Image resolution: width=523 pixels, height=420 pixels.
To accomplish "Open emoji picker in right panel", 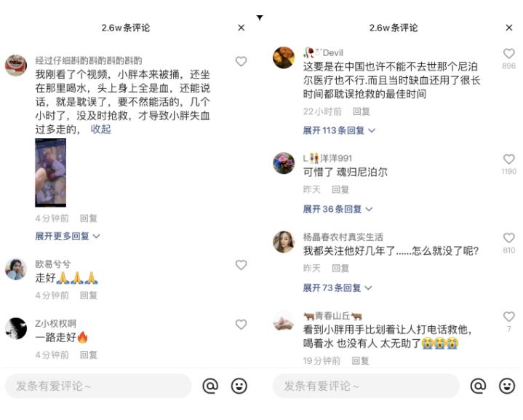I will pos(507,386).
